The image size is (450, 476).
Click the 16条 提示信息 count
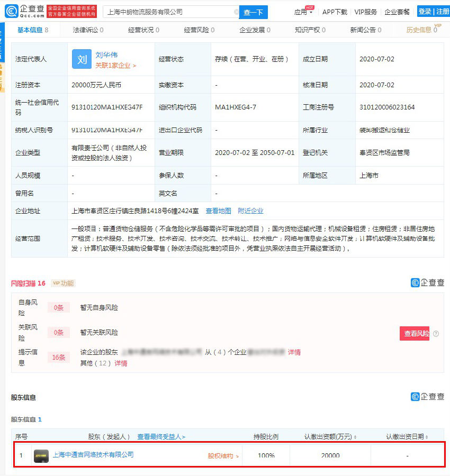59,358
